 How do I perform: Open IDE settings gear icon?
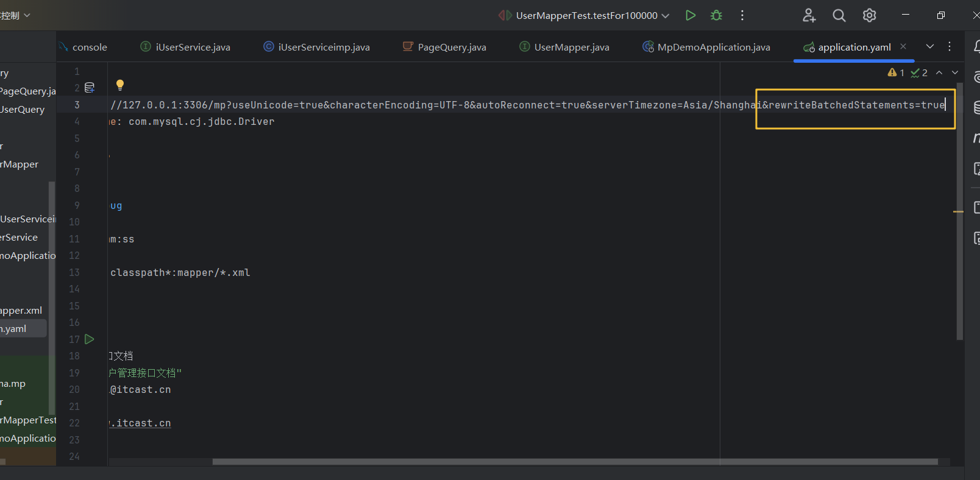[869, 15]
